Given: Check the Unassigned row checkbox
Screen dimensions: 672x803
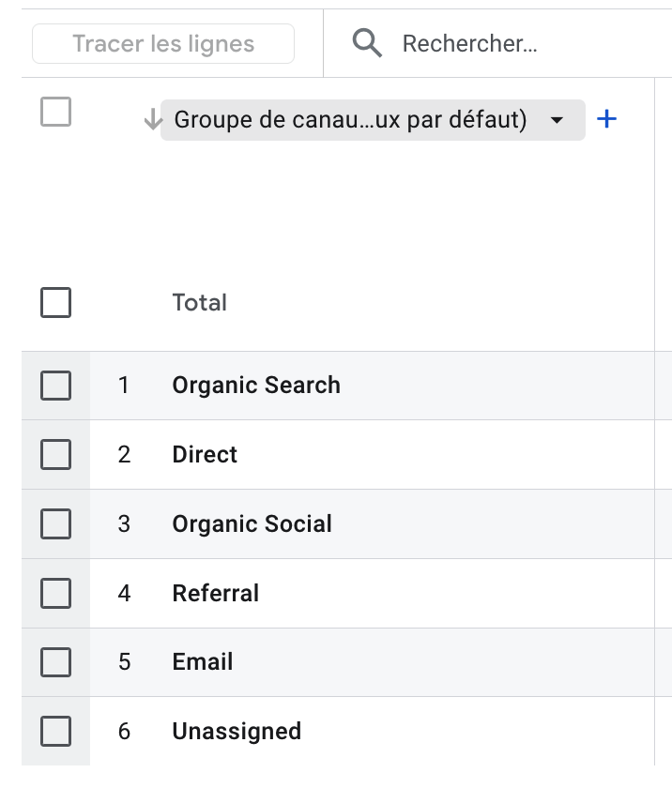Looking at the screenshot, I should click(54, 731).
